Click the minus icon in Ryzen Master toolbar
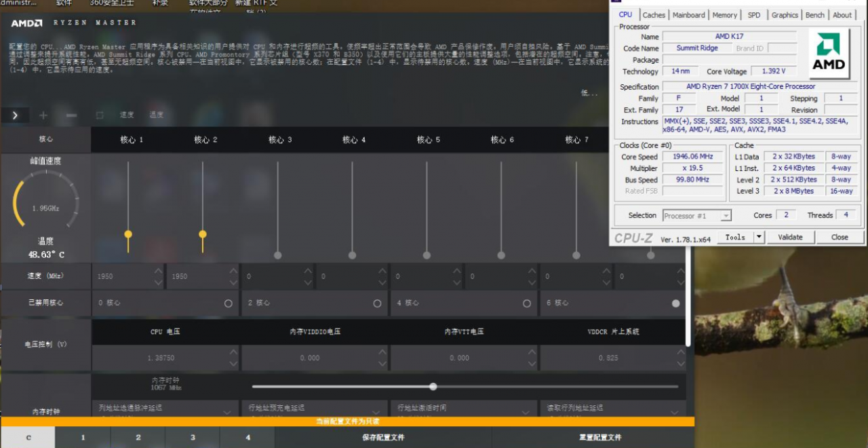The width and height of the screenshot is (868, 448). click(71, 115)
